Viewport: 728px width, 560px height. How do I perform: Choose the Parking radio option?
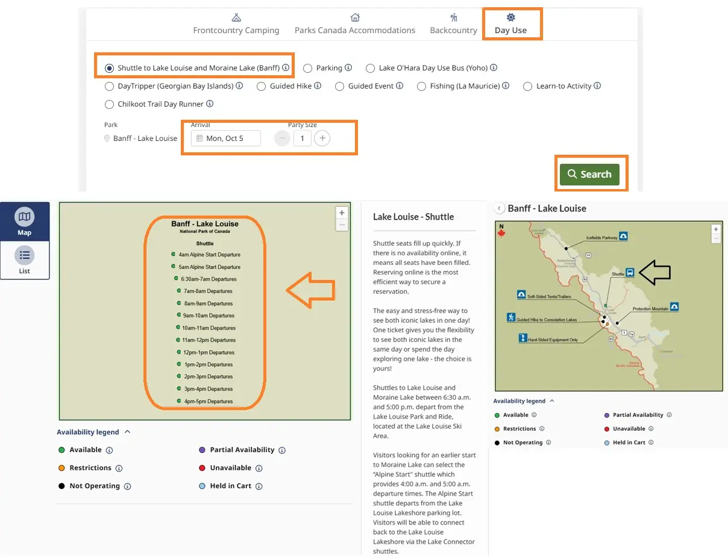click(x=307, y=68)
